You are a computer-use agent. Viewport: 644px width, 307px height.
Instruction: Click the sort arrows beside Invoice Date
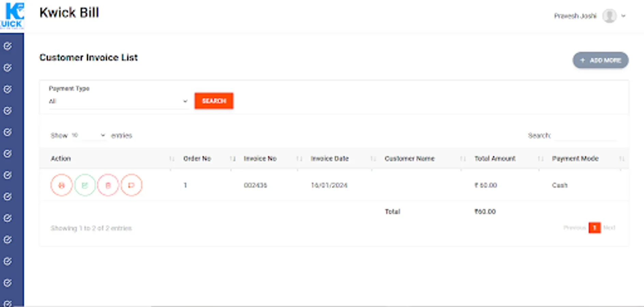coord(373,159)
